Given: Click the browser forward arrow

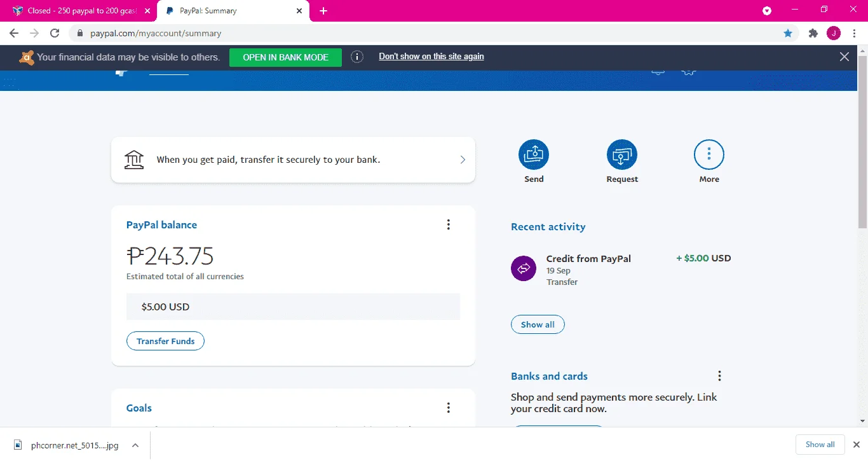Looking at the screenshot, I should (x=34, y=33).
